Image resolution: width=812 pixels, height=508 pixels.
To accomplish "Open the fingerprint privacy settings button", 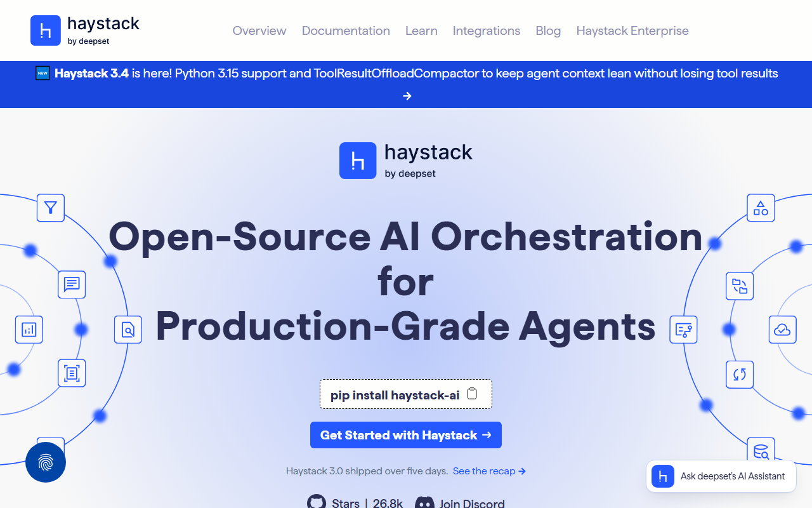I will (x=46, y=462).
